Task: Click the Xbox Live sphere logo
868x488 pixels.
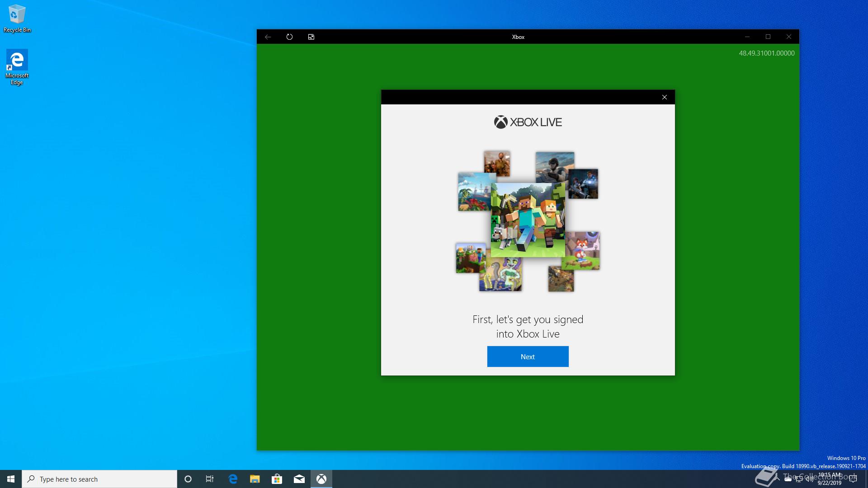Action: click(x=500, y=122)
